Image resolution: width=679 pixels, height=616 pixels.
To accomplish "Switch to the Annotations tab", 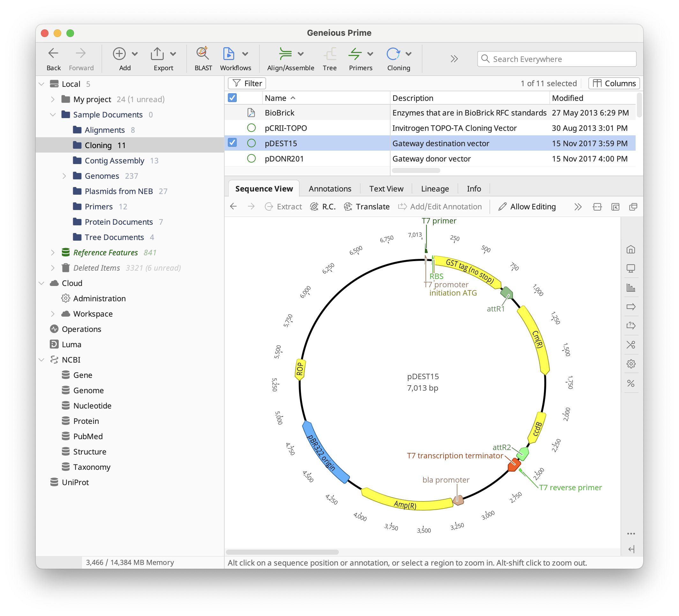I will click(330, 189).
